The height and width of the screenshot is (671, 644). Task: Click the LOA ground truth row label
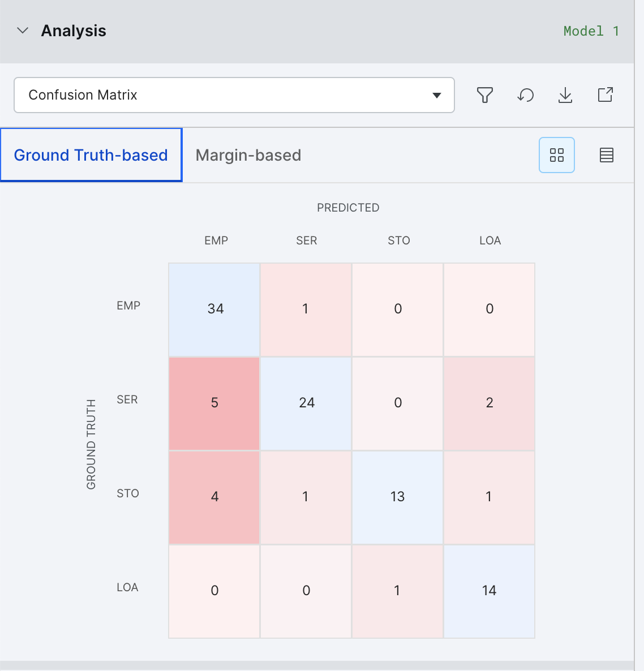click(x=127, y=587)
